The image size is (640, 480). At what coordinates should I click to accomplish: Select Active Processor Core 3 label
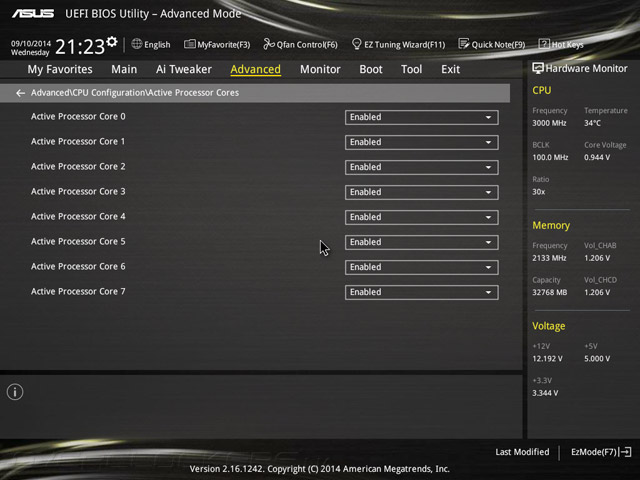point(78,191)
